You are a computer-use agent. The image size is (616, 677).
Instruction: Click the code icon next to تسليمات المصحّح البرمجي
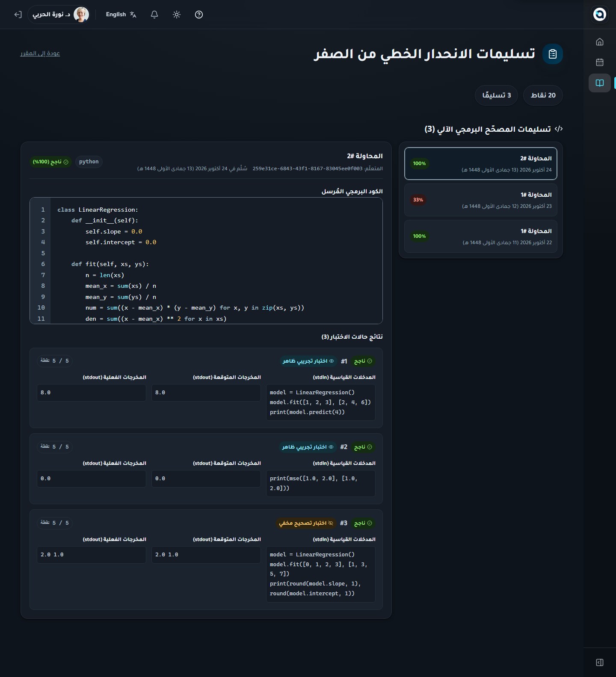tap(559, 129)
